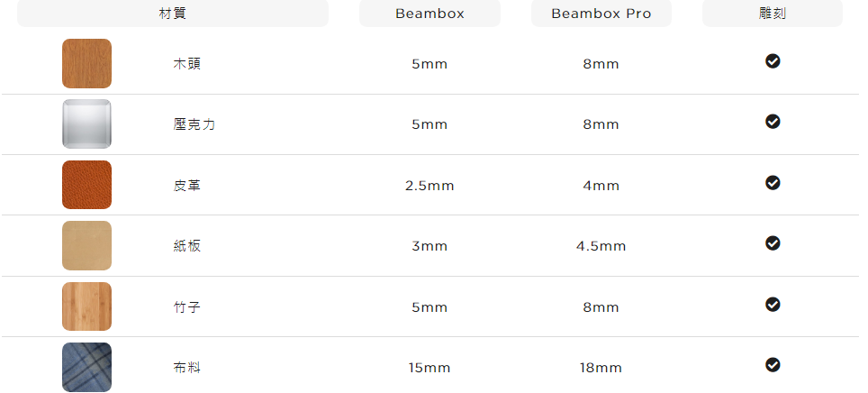Click the engraving checkmark for 皮革
This screenshot has width=868, height=393.
point(773,182)
